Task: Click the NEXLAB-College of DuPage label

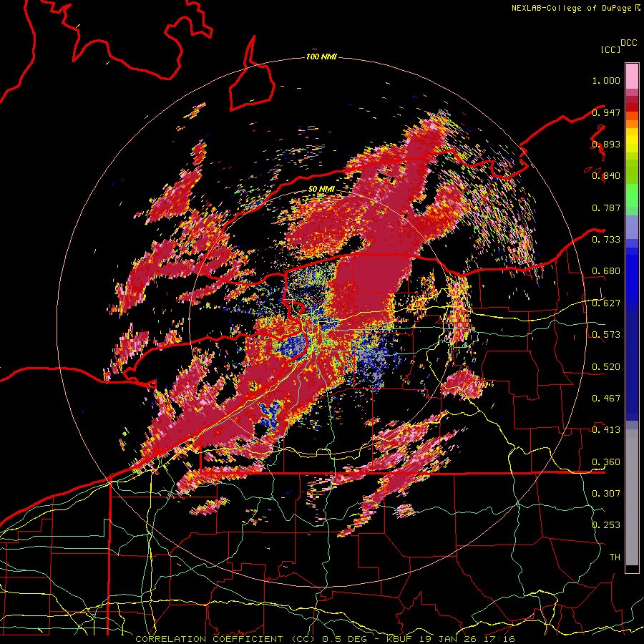Action: coord(572,8)
